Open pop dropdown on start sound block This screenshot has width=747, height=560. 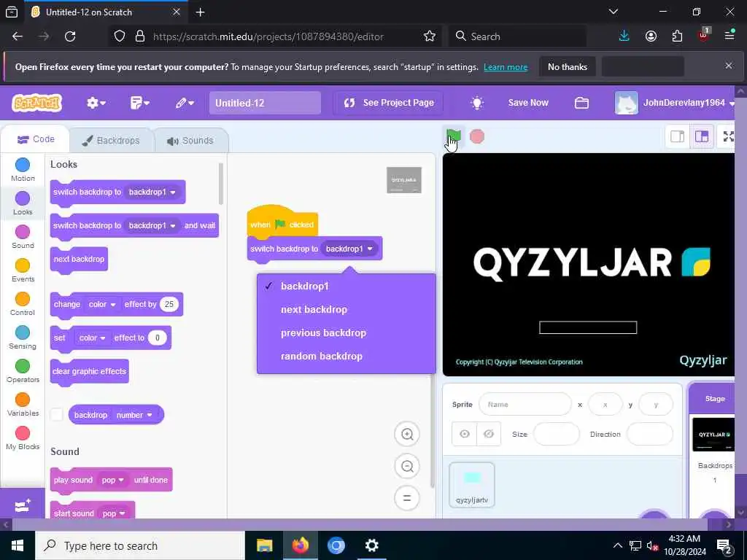114,513
